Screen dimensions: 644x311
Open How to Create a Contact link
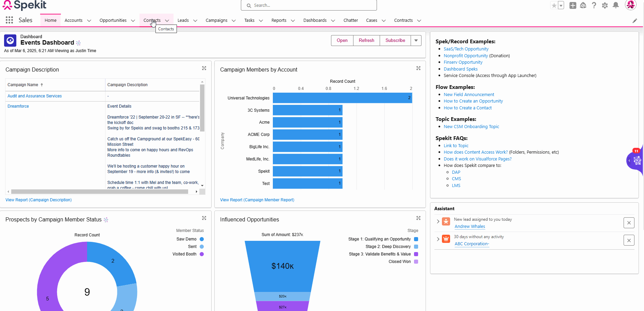[x=468, y=108]
